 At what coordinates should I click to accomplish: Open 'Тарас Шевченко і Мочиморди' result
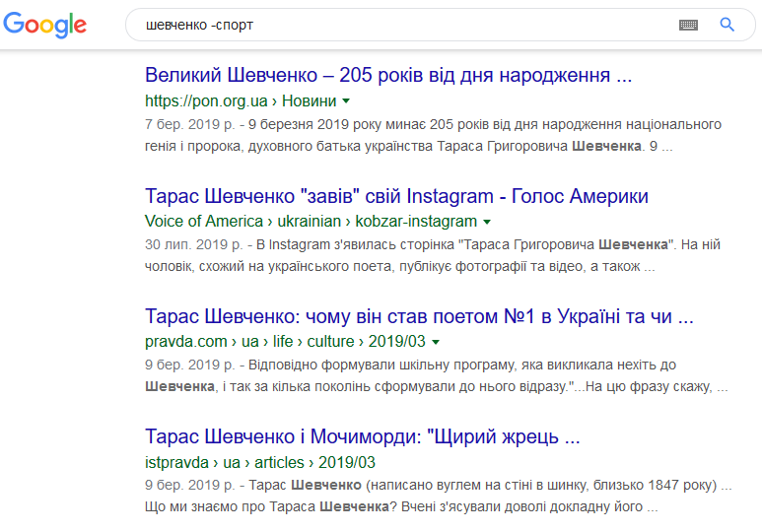click(363, 436)
